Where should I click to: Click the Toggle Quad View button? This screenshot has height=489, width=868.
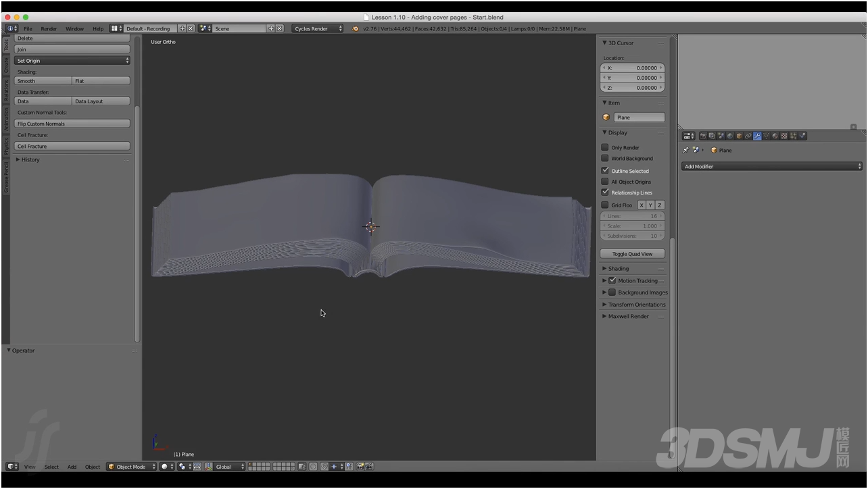pos(633,253)
